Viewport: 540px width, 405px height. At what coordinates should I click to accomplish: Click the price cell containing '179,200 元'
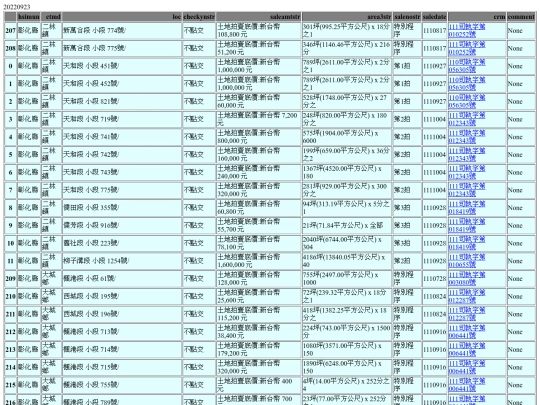[259, 350]
